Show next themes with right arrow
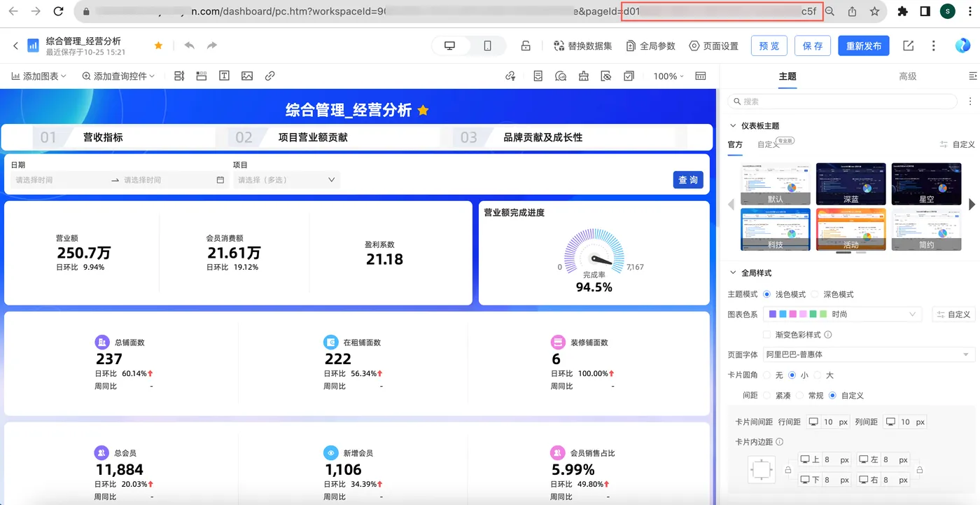This screenshot has width=980, height=505. point(972,205)
